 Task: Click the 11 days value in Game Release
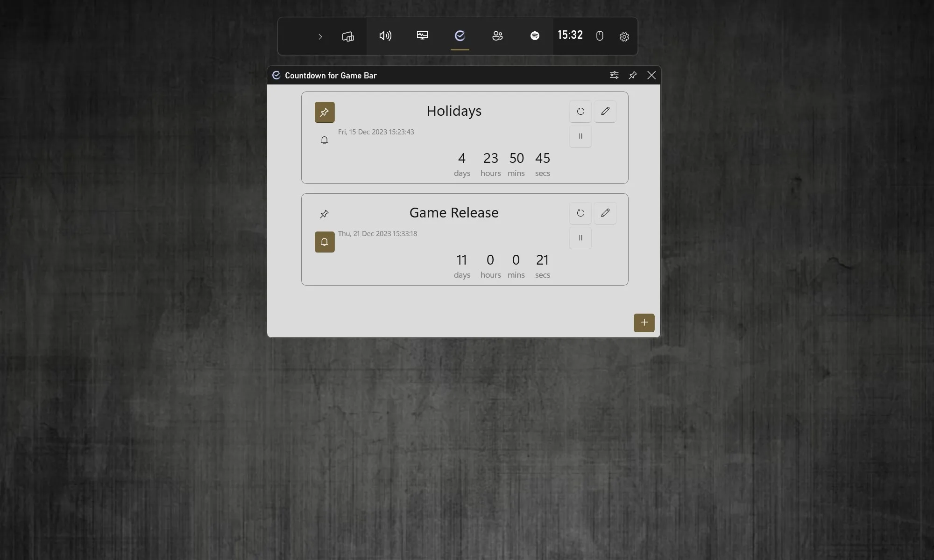coord(461,260)
